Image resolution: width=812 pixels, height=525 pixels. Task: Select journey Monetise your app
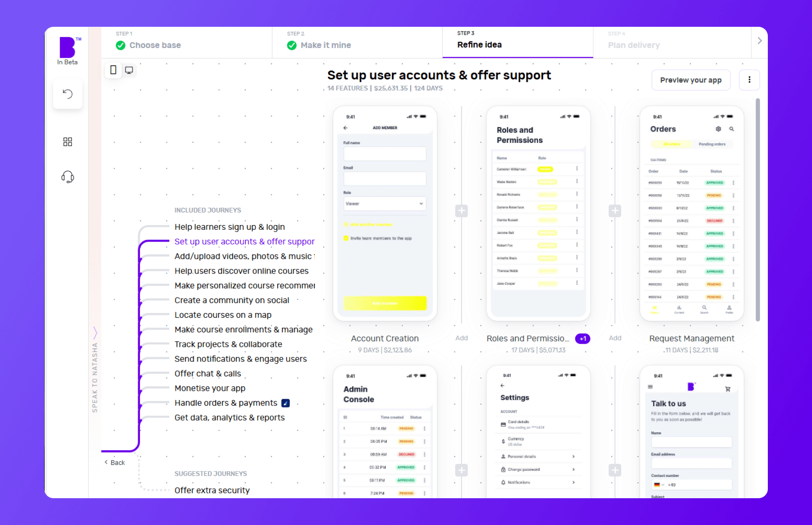tap(210, 388)
